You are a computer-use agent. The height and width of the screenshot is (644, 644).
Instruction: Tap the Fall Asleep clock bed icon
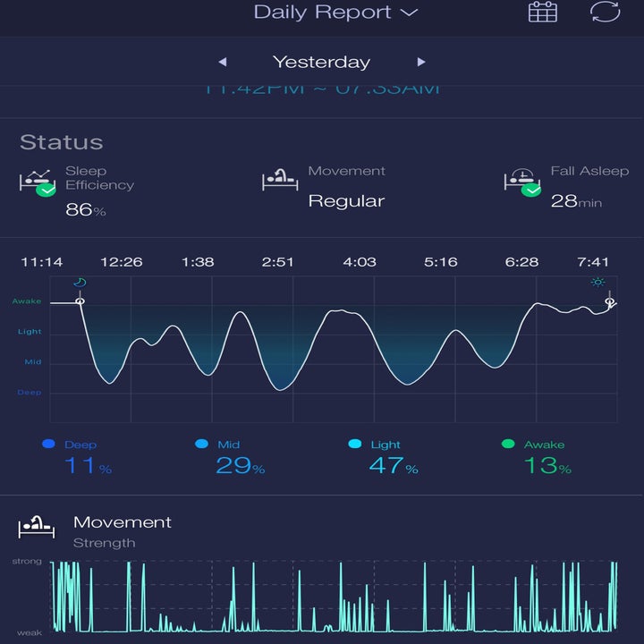coord(521,181)
